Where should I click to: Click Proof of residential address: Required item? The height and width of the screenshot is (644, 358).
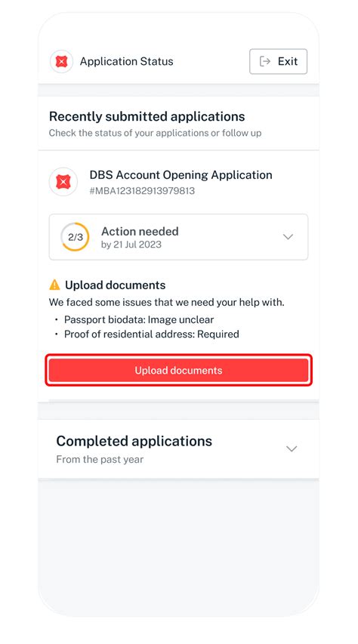151,334
